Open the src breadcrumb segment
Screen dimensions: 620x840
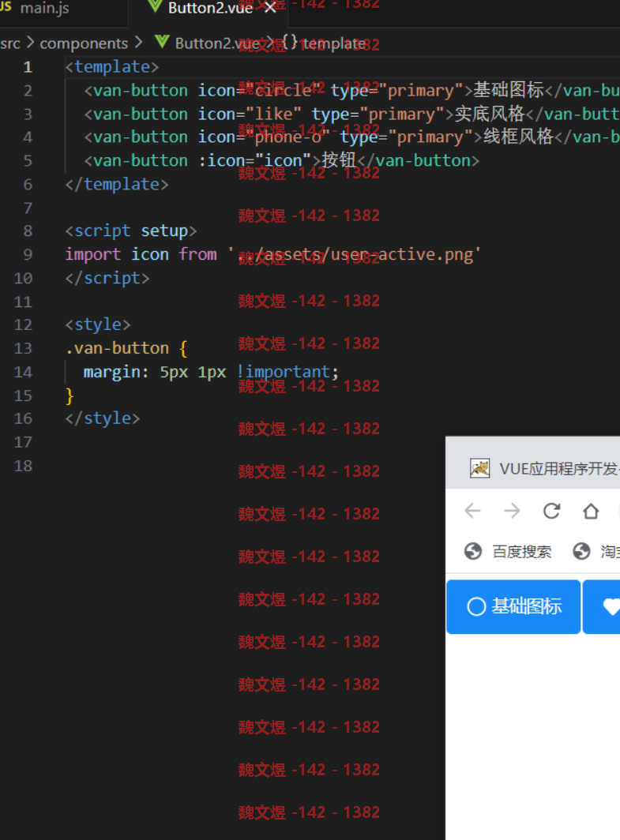click(10, 43)
